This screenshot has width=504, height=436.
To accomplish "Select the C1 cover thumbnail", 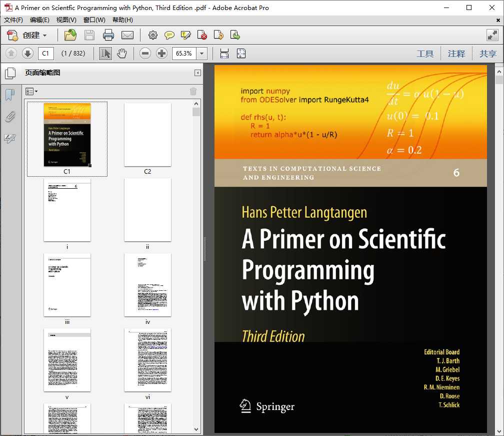I will (x=67, y=135).
